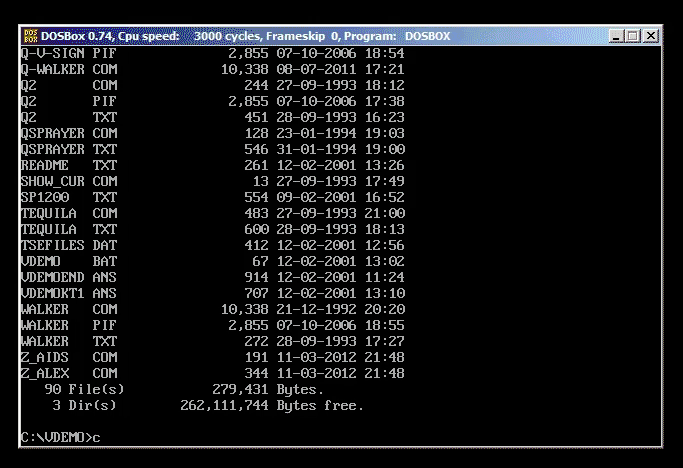Screen dimensions: 683x468
Task: Click the WALKER TXT file name
Action: coord(68,341)
